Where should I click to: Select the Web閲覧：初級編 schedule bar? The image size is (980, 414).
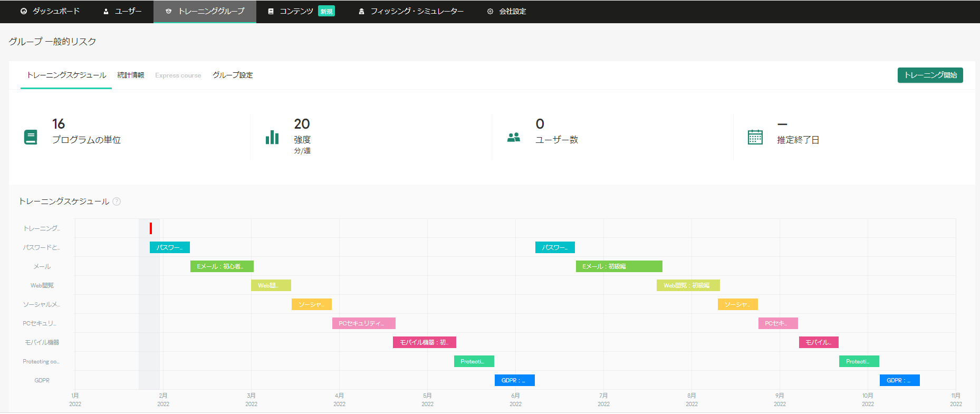coord(688,285)
